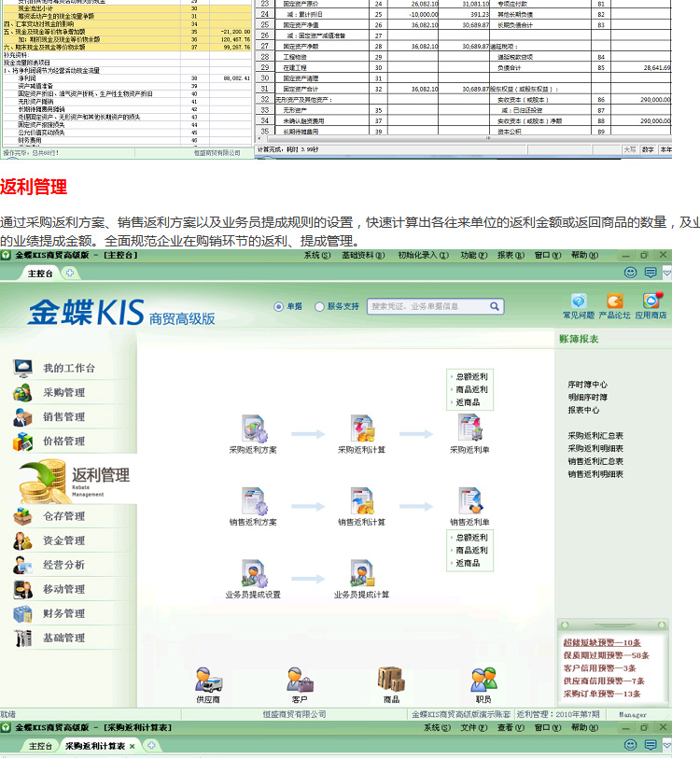Open 初始化录入(I) menu
Viewport: 700px width, 758px height.
[x=423, y=255]
